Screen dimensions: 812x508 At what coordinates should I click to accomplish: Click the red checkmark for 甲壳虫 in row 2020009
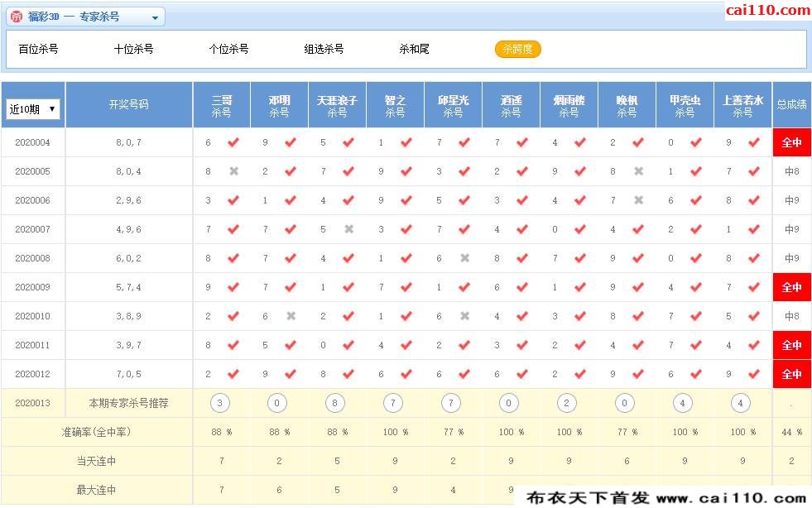coord(696,287)
